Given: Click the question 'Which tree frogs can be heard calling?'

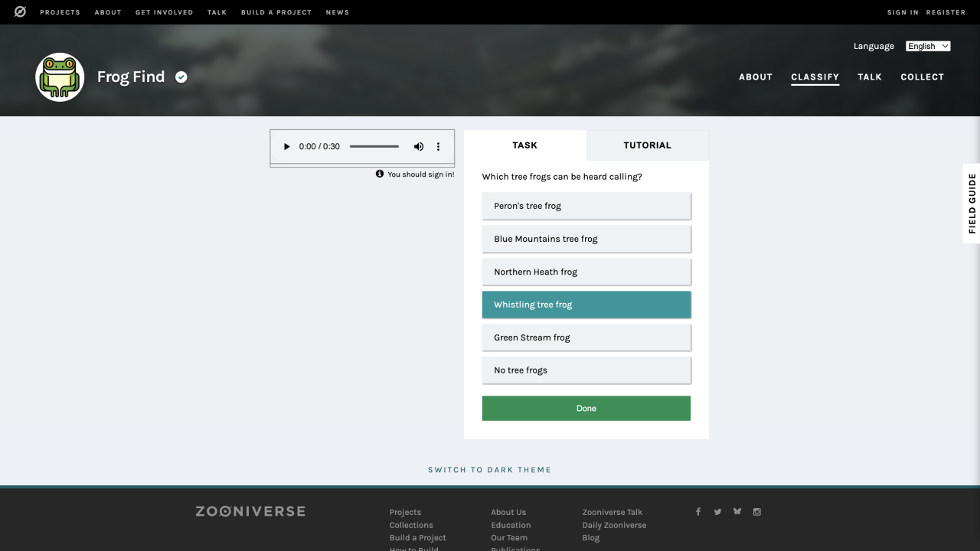Looking at the screenshot, I should [x=562, y=177].
